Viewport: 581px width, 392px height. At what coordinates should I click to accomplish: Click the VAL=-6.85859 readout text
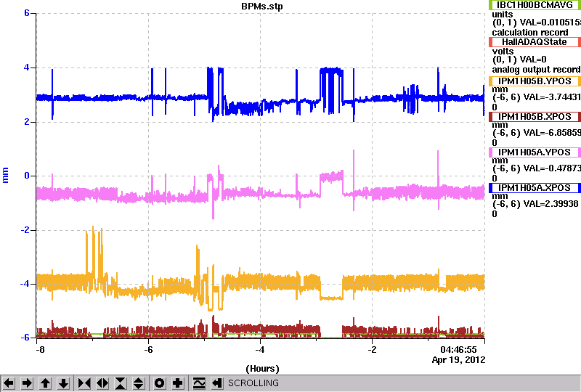[x=550, y=133]
